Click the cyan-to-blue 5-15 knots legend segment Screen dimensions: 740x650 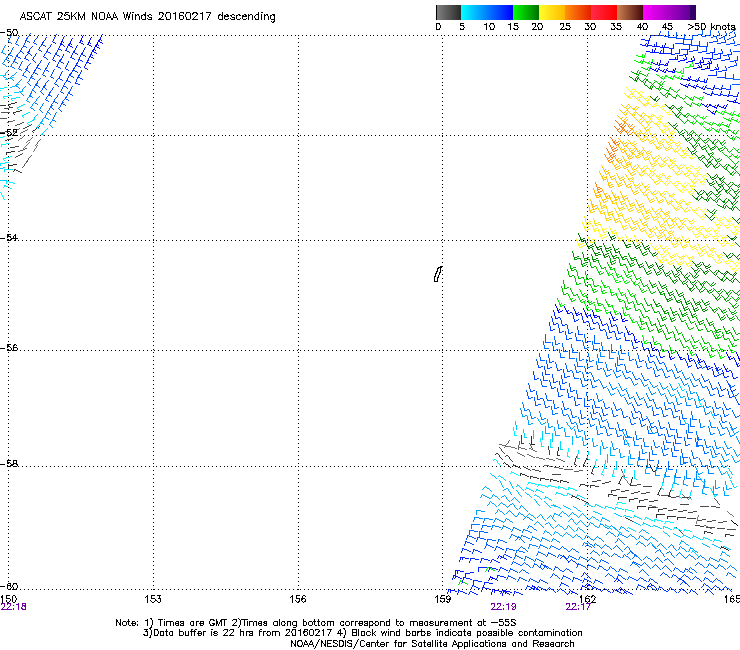(x=487, y=12)
